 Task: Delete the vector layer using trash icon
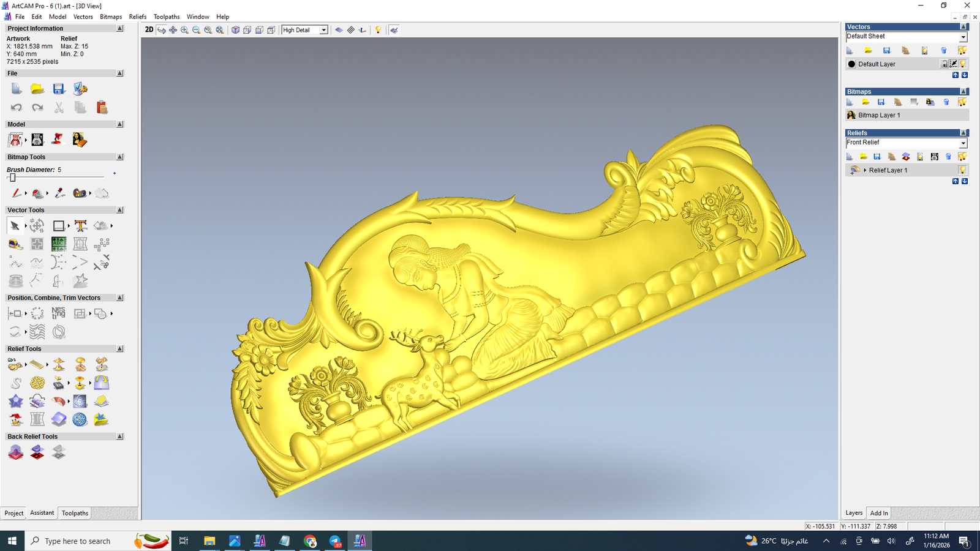coord(943,51)
